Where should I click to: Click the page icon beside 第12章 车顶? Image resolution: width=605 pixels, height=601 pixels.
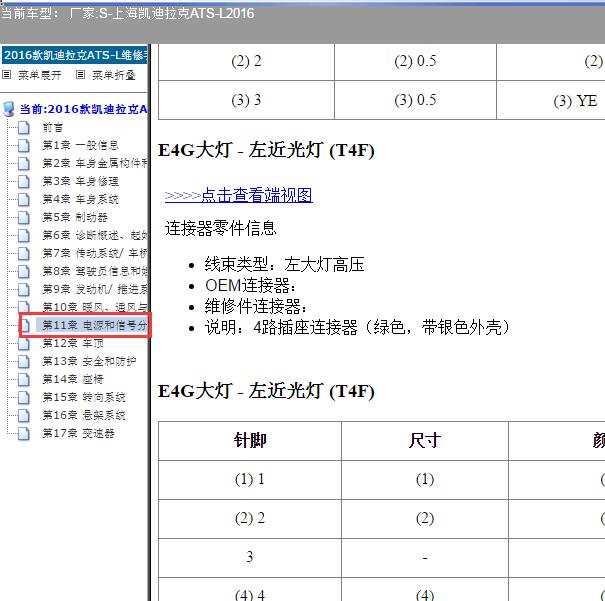24,343
